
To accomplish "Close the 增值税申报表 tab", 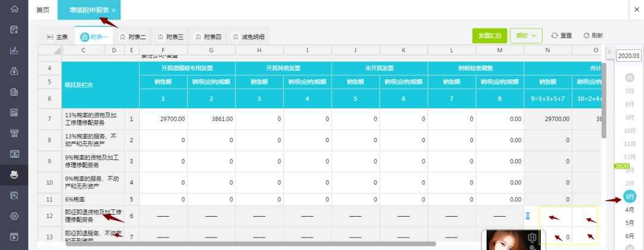I will pos(114,11).
